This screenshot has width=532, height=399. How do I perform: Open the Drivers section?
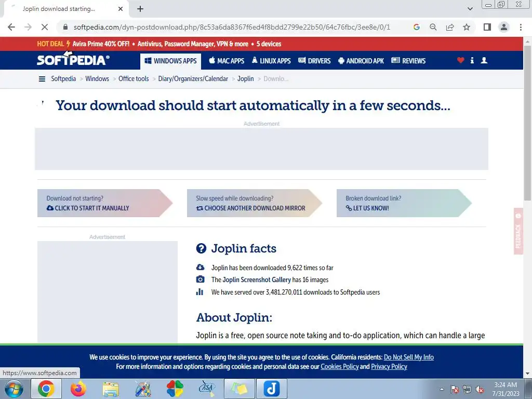(314, 61)
